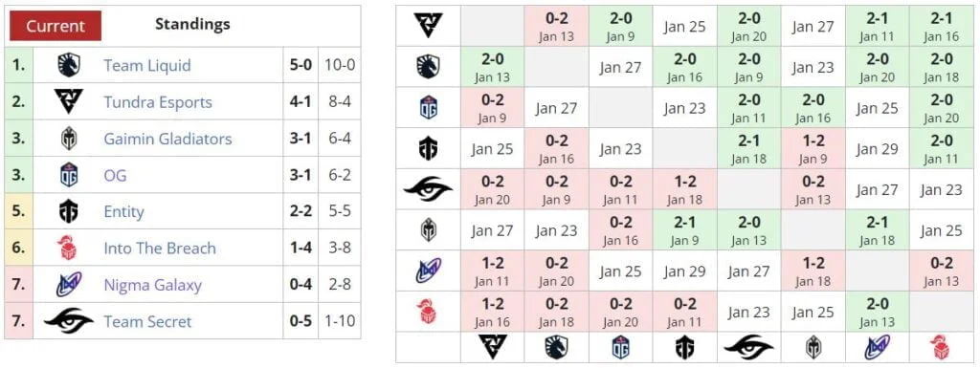Click Entity vs Gaimin 1-2 Jan 9 cell

813,148
